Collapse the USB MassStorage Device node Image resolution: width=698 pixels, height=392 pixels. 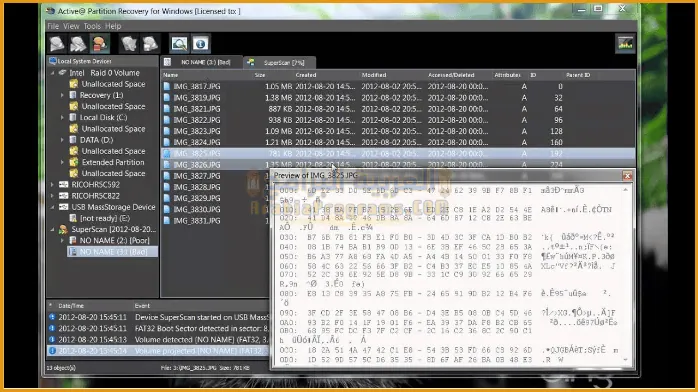[53, 207]
